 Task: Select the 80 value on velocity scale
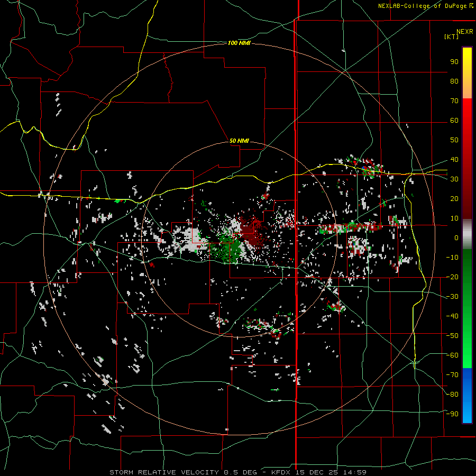[454, 81]
